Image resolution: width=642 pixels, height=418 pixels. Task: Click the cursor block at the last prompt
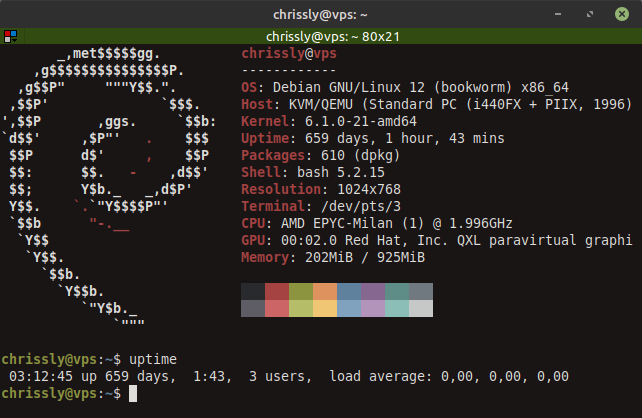click(x=133, y=393)
